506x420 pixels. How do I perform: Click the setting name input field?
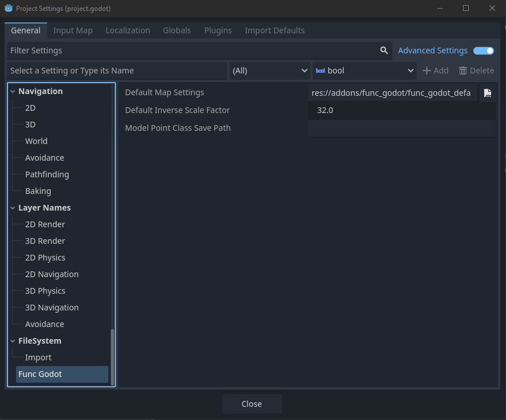[x=117, y=71]
